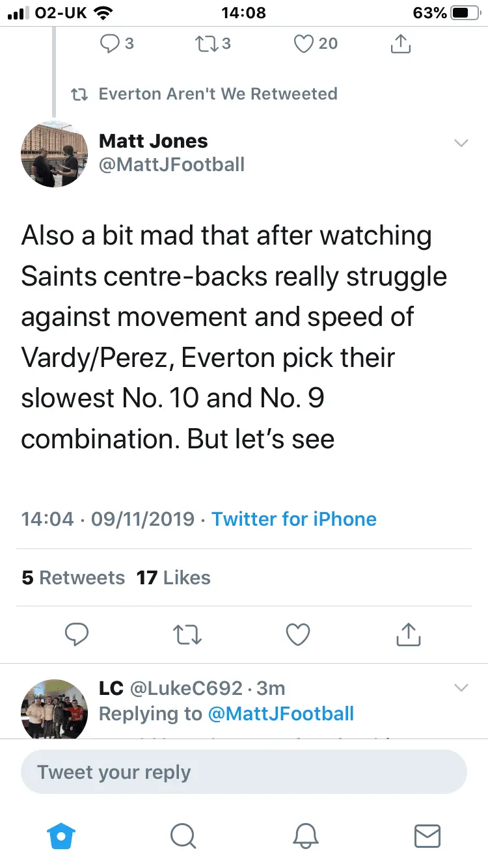This screenshot has width=488, height=868.
Task: Share Matt Jones's tweet via share icon
Action: click(x=409, y=634)
